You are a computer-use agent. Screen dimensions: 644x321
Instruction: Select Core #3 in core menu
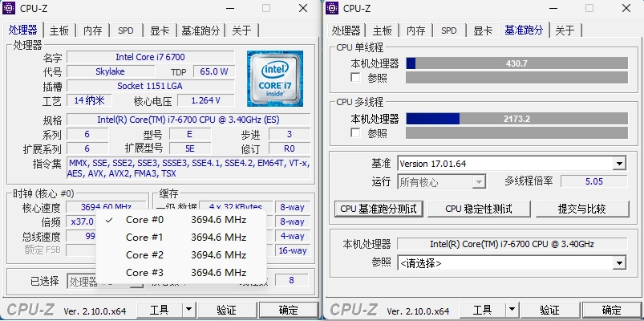click(x=181, y=273)
